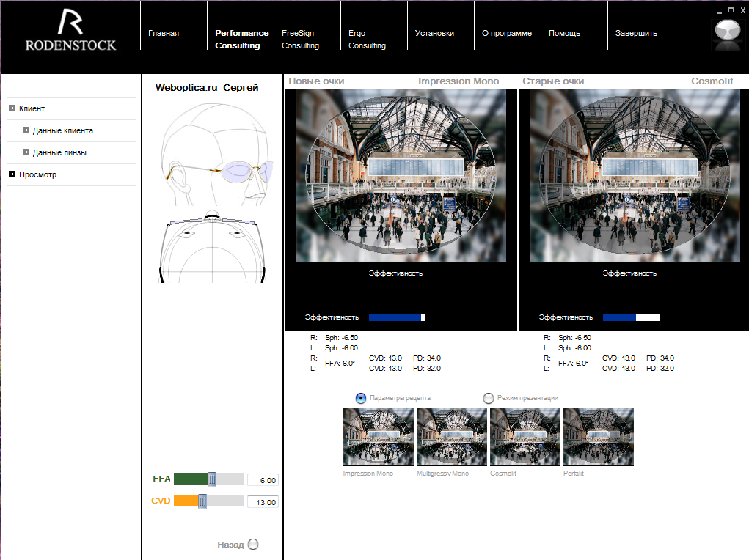Click the Старые очки Эффективность progress bar
The height and width of the screenshot is (560, 749).
pyautogui.click(x=631, y=317)
